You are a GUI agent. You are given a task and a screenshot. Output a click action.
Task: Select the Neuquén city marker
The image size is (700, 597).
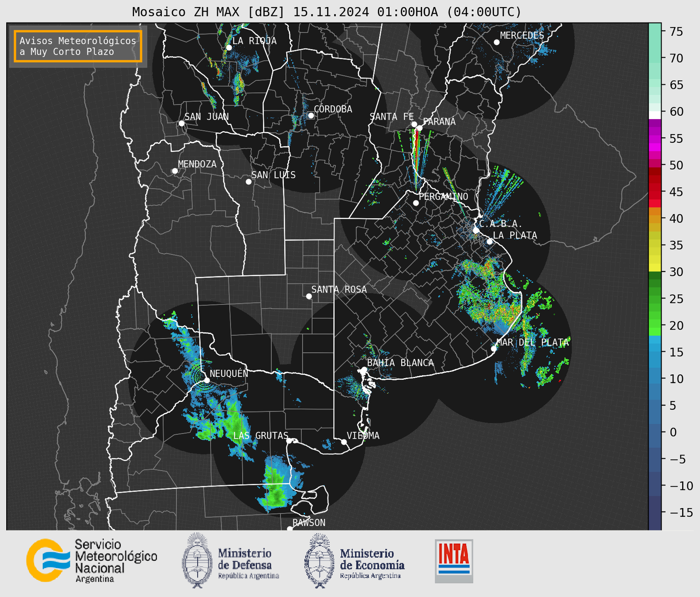coord(207,380)
